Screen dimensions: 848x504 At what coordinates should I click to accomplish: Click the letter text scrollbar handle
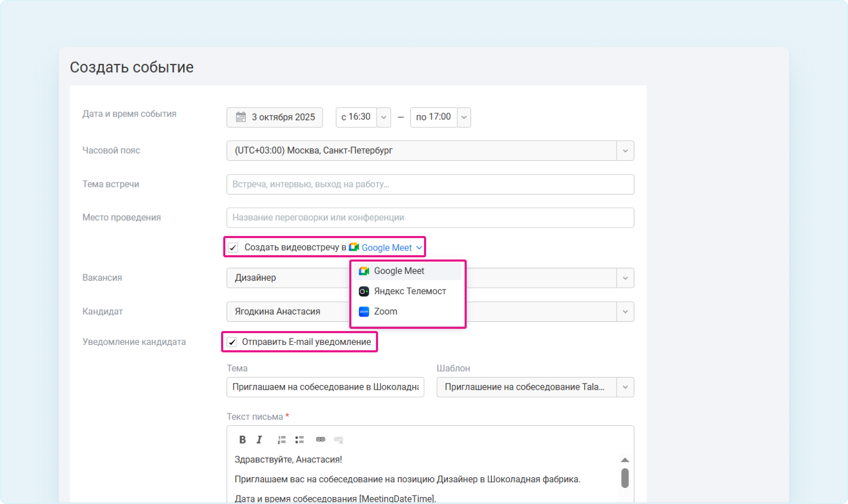coord(625,478)
